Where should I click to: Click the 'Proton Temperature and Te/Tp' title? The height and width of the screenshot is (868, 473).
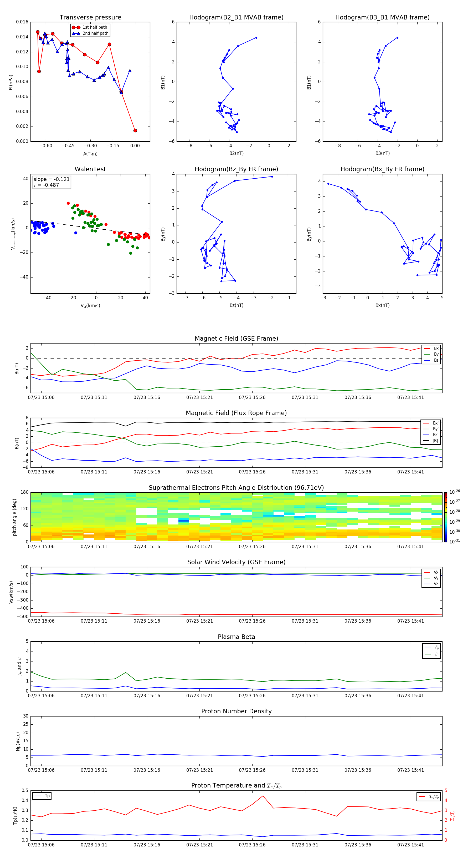click(x=236, y=786)
